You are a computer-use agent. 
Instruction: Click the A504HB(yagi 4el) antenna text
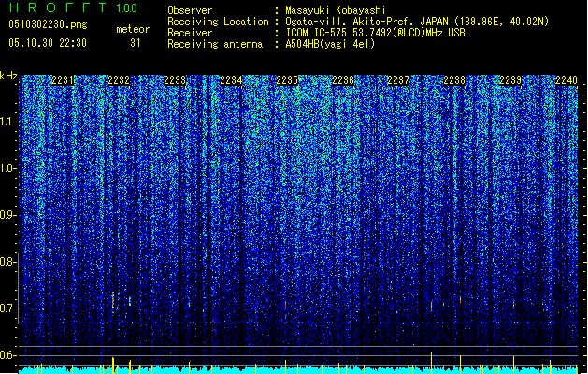click(330, 44)
